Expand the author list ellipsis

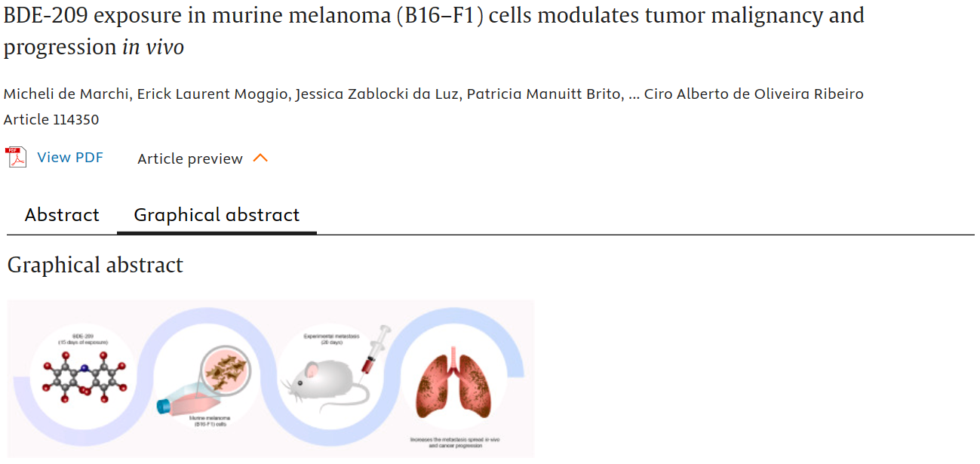click(633, 94)
